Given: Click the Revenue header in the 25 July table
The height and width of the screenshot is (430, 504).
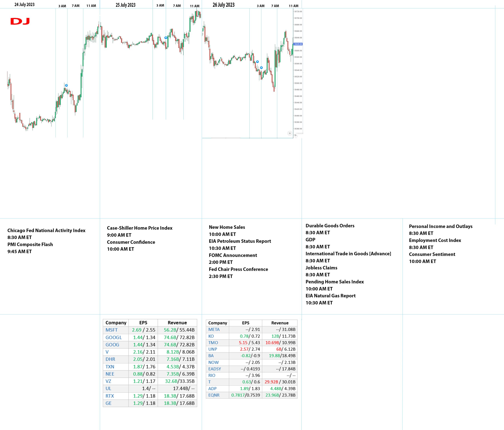Looking at the screenshot, I should pyautogui.click(x=177, y=323).
